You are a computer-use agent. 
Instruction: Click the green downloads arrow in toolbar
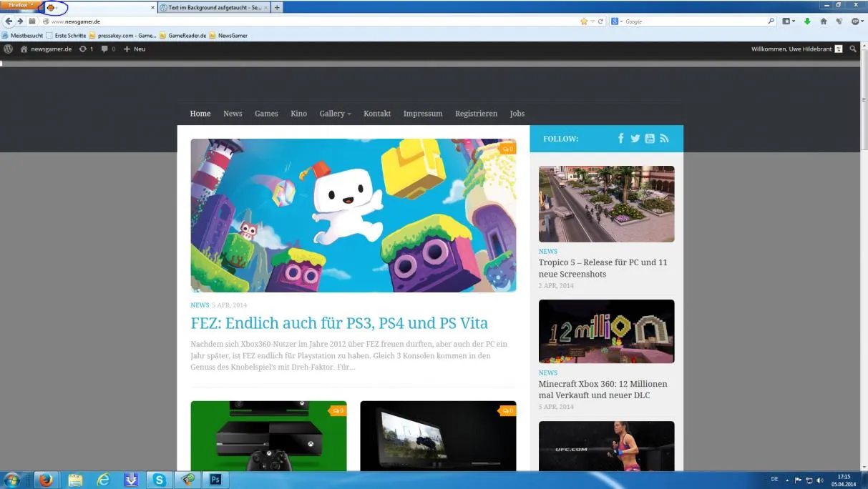click(807, 21)
